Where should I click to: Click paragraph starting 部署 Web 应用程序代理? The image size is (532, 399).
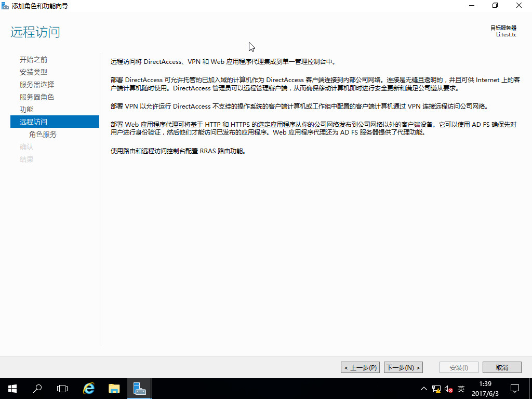pyautogui.click(x=313, y=129)
